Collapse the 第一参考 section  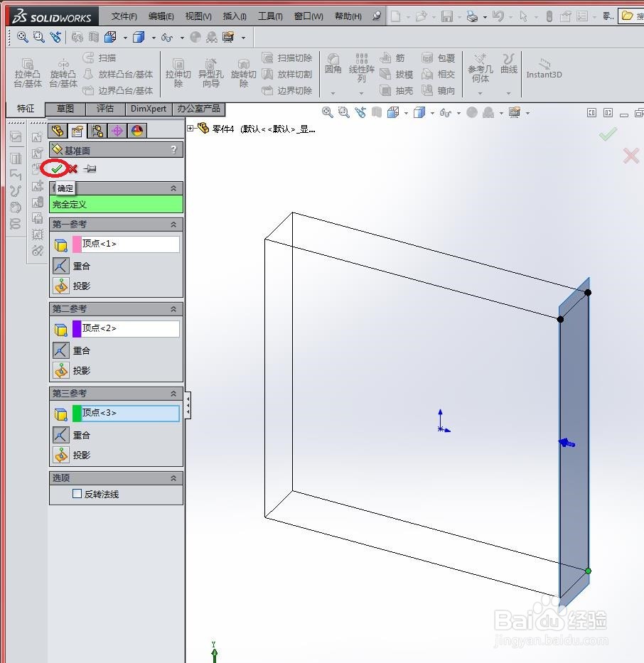173,225
